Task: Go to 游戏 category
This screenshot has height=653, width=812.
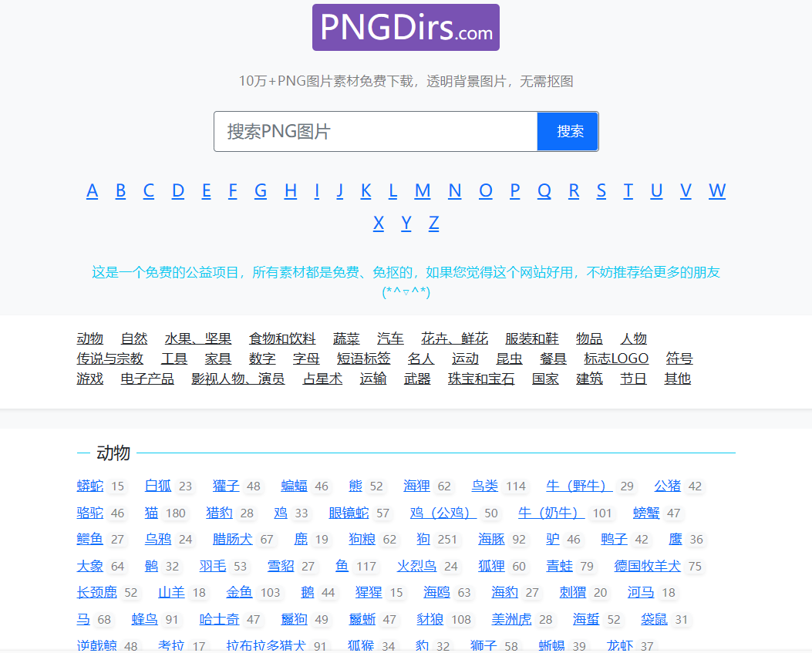Action: tap(90, 379)
